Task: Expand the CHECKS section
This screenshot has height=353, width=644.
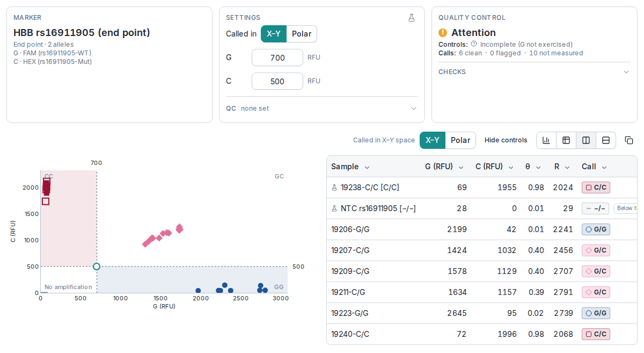Action: [535, 72]
